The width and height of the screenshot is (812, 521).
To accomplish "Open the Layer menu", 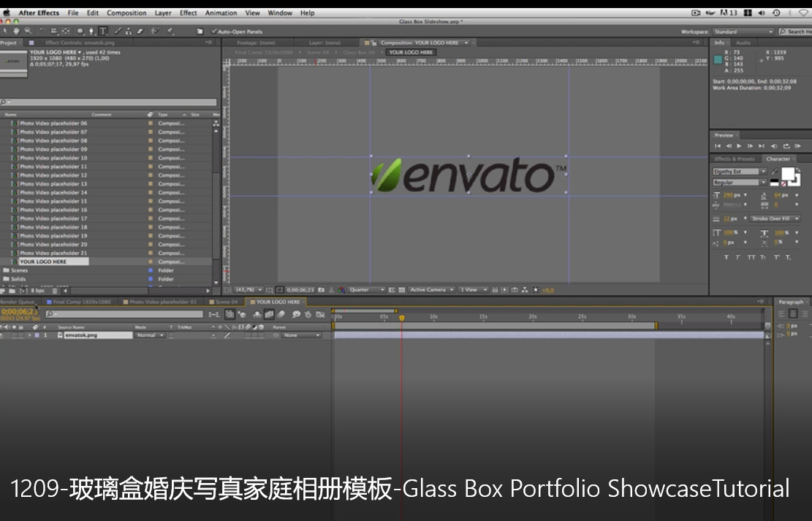I will click(x=163, y=13).
